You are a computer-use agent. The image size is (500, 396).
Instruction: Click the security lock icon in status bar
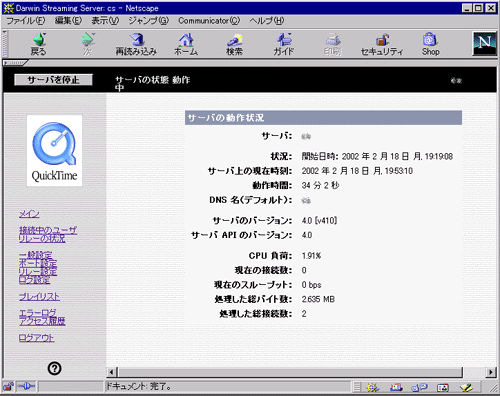point(9,387)
